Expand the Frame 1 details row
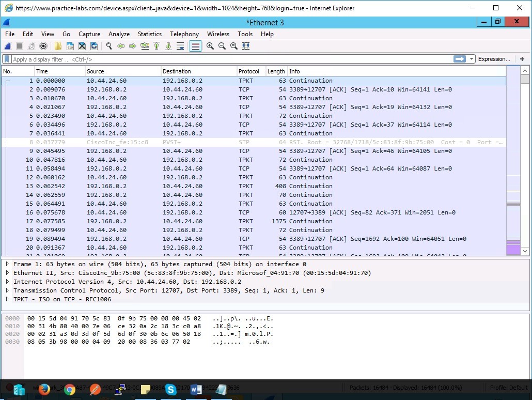This screenshot has height=400, width=532. 7,264
